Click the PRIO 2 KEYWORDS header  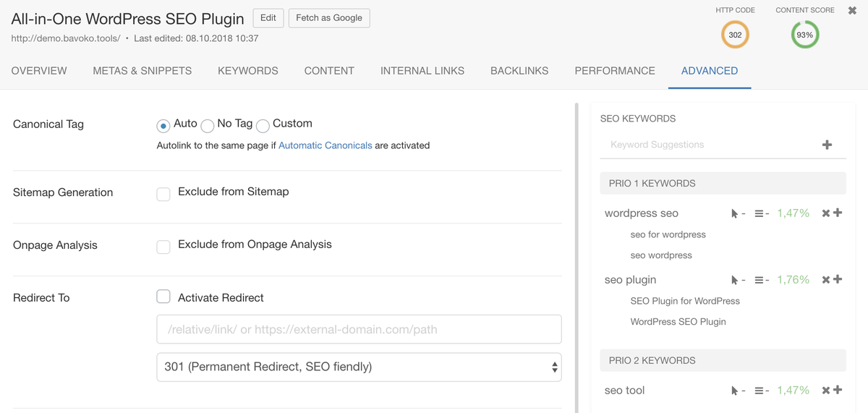[723, 360]
